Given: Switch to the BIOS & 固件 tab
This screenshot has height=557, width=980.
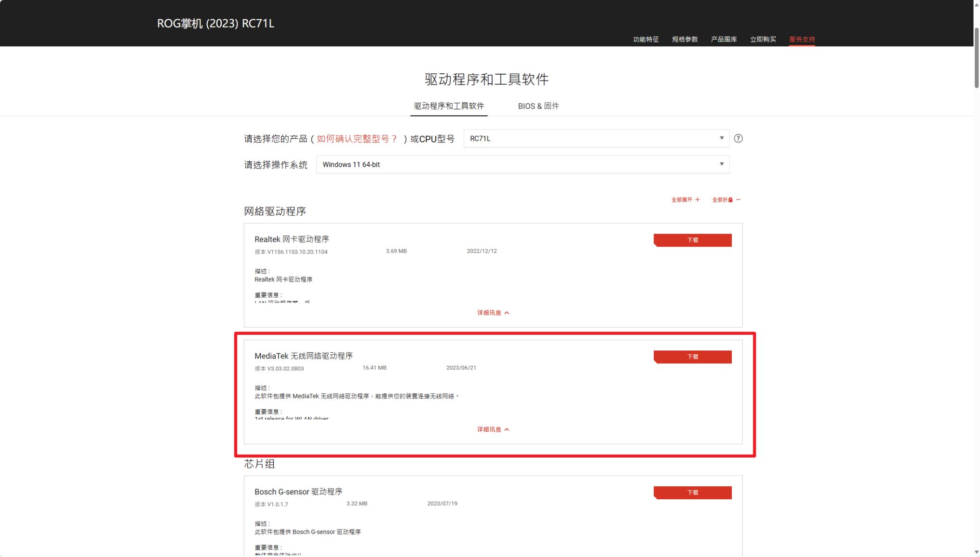Looking at the screenshot, I should (538, 106).
